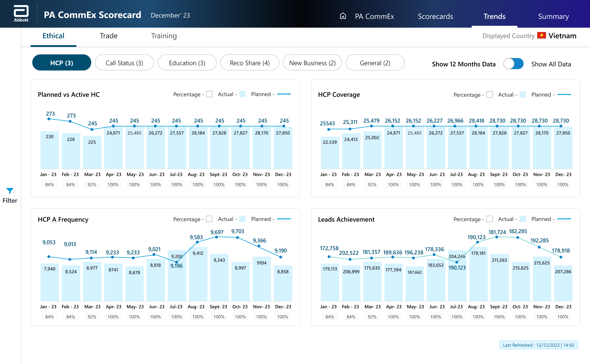
Task: Tick Percentage checkbox in Leads Achievement
Action: tap(489, 219)
